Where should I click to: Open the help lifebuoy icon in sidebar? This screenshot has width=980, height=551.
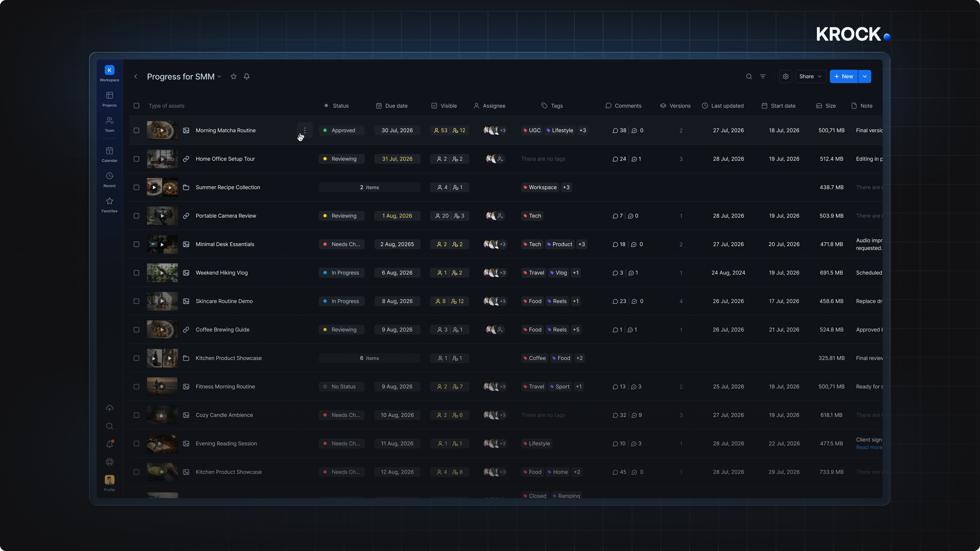[109, 462]
